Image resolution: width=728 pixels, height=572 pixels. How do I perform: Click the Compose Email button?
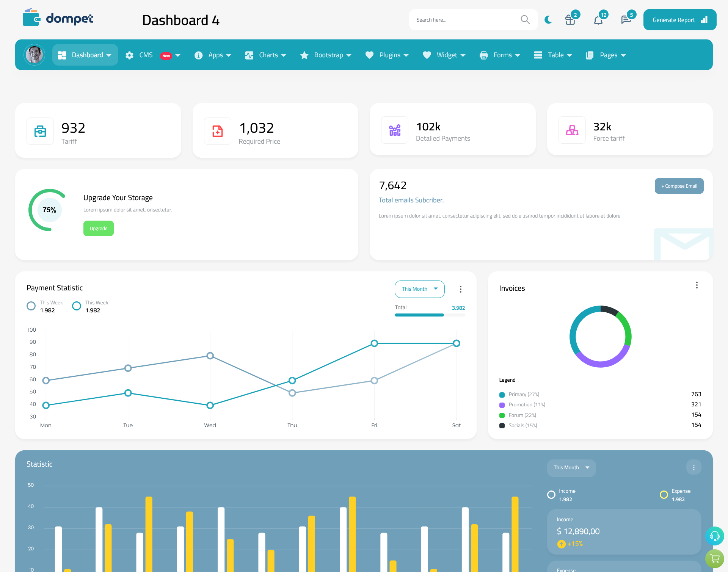tap(679, 186)
